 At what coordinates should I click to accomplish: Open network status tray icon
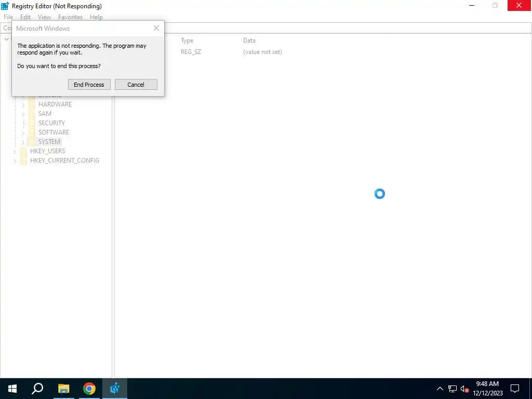[x=453, y=389]
